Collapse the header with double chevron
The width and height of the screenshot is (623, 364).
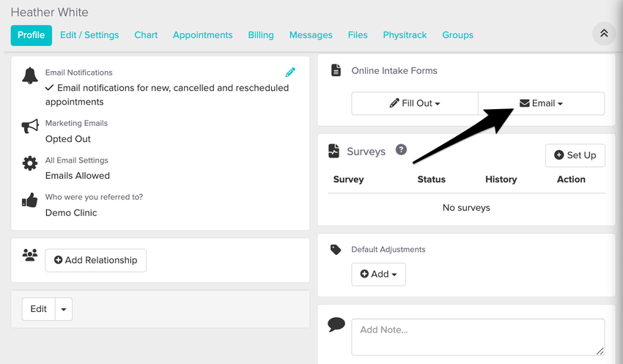(604, 34)
